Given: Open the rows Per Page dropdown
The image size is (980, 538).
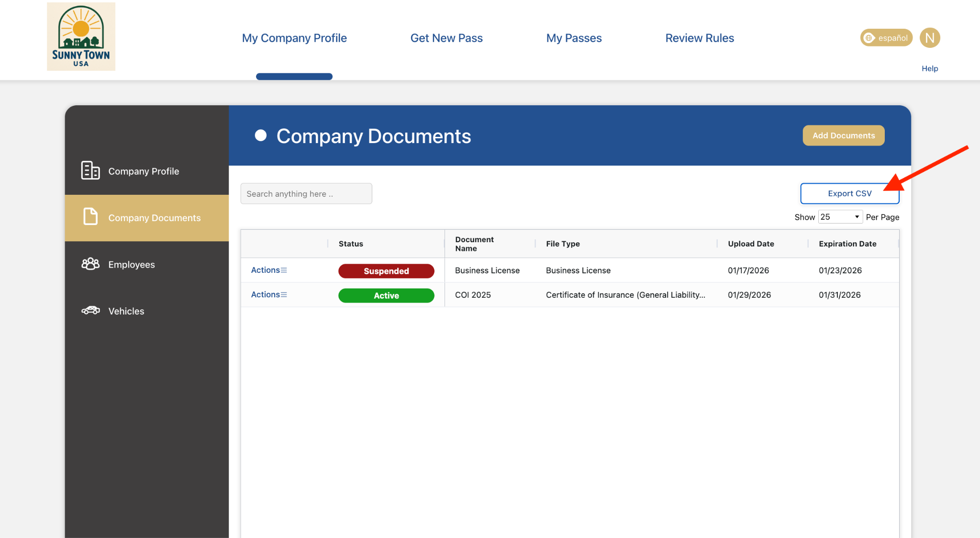Looking at the screenshot, I should [x=840, y=217].
